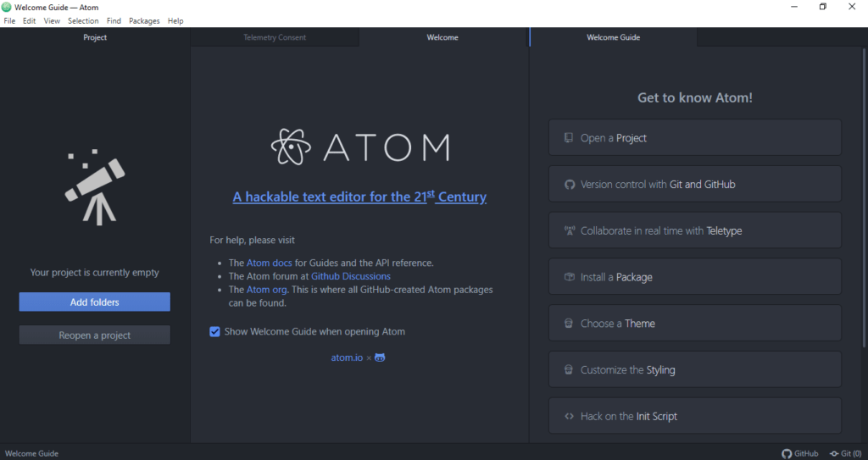Select the Project tab in left dock

95,37
